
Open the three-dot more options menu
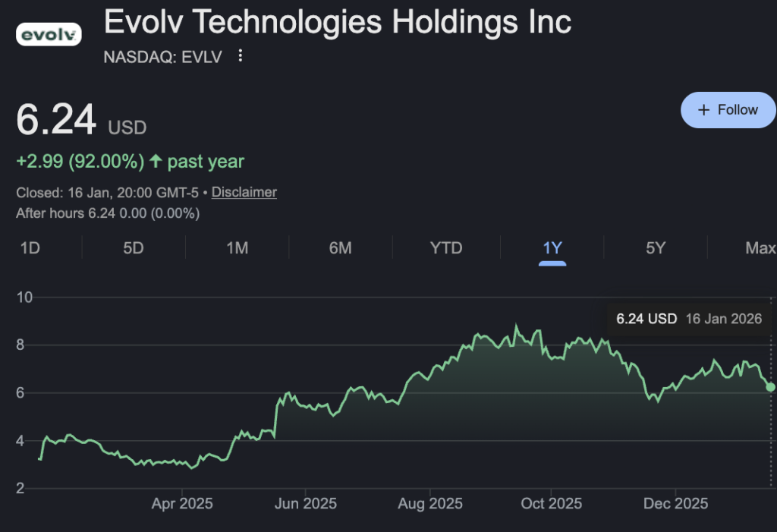241,56
